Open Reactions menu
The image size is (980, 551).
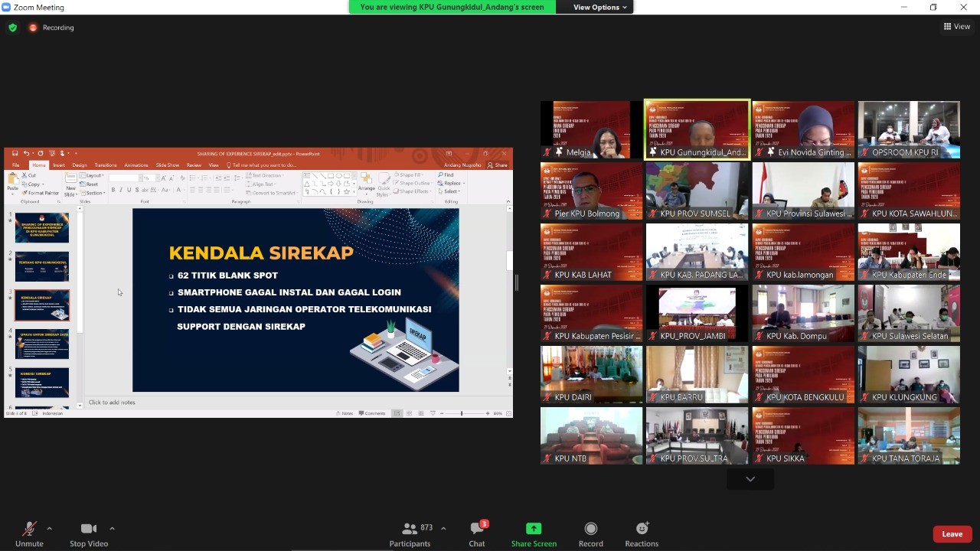[642, 533]
